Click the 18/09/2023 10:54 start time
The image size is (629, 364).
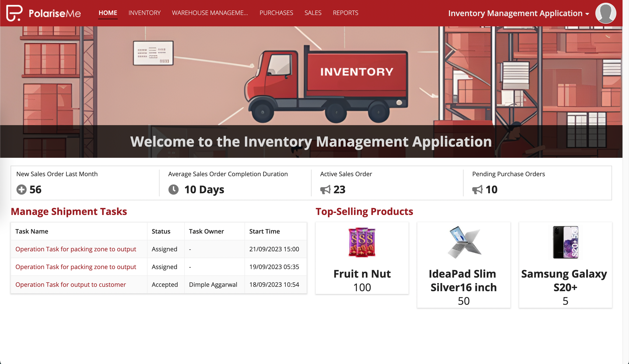pos(274,284)
